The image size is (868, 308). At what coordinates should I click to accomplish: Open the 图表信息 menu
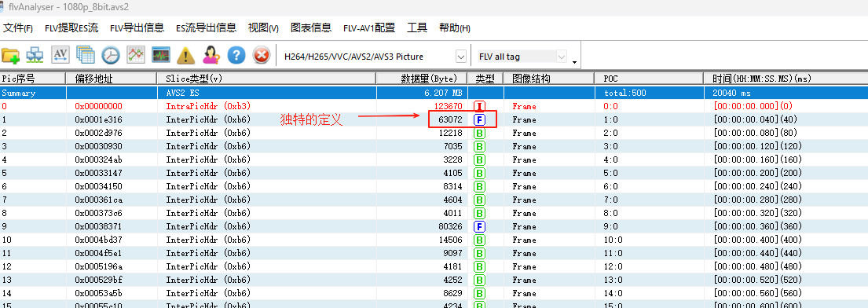click(311, 27)
